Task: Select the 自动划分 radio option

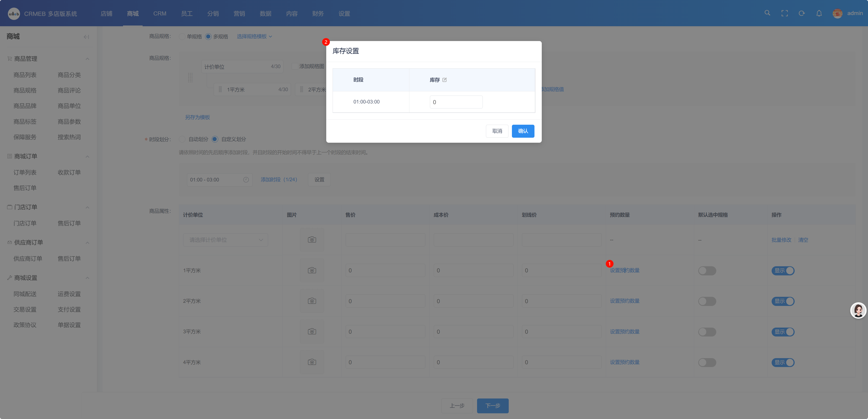Action: coord(182,139)
